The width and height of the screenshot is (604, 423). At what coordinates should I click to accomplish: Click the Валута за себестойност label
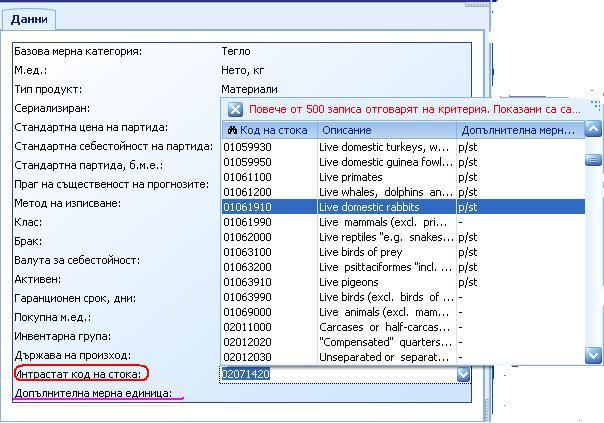pos(77,260)
